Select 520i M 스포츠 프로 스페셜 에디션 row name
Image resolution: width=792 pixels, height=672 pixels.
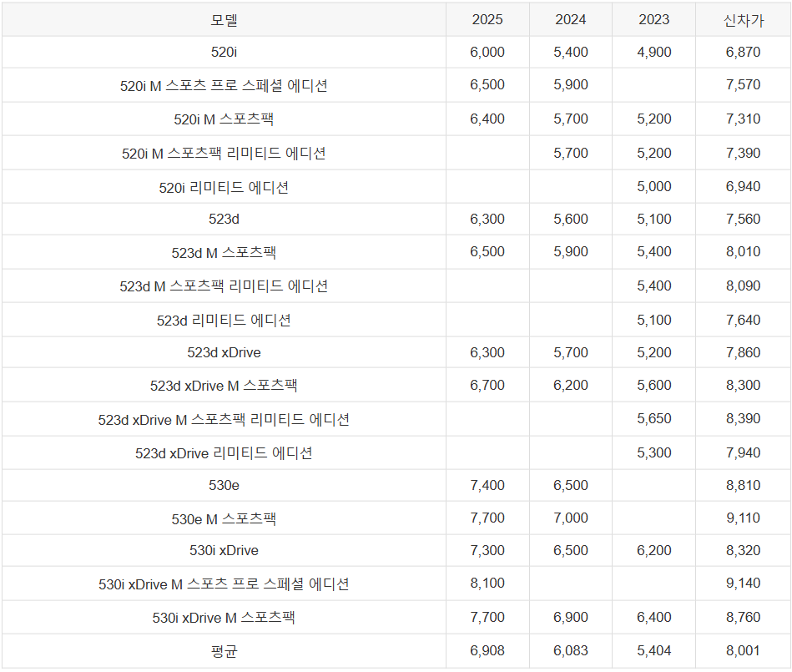pyautogui.click(x=224, y=85)
